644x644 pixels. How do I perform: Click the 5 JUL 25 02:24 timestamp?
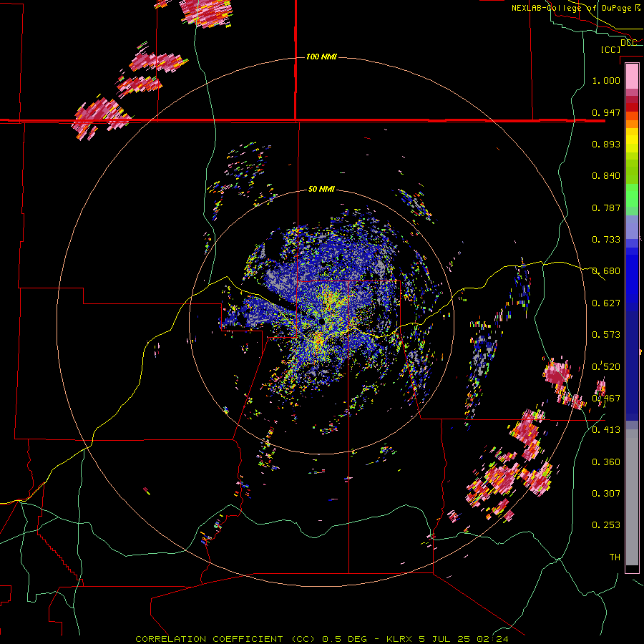(464, 639)
